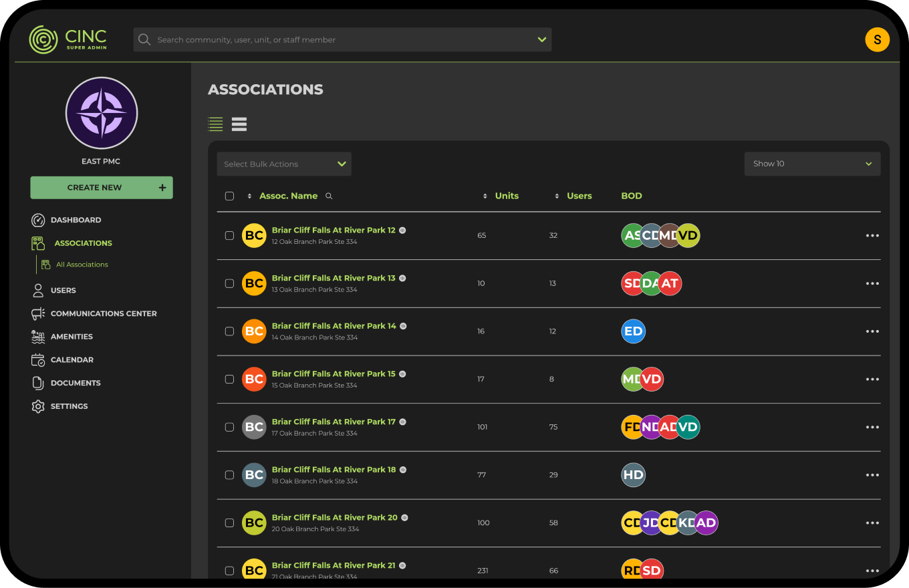This screenshot has width=909, height=588.
Task: Open Settings menu item
Action: (70, 406)
